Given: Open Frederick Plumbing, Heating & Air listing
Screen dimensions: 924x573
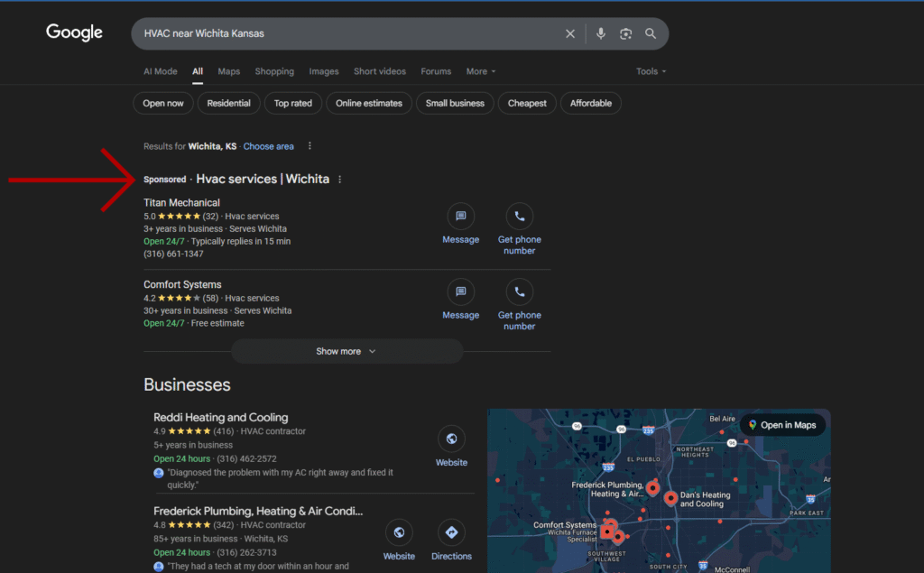Looking at the screenshot, I should [258, 511].
